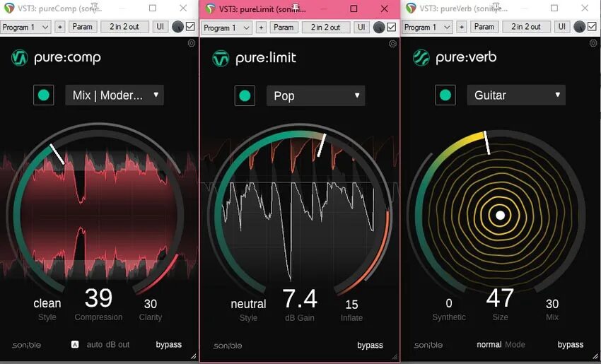Click Param button in pureLimit window
The height and width of the screenshot is (364, 601).
click(x=284, y=27)
